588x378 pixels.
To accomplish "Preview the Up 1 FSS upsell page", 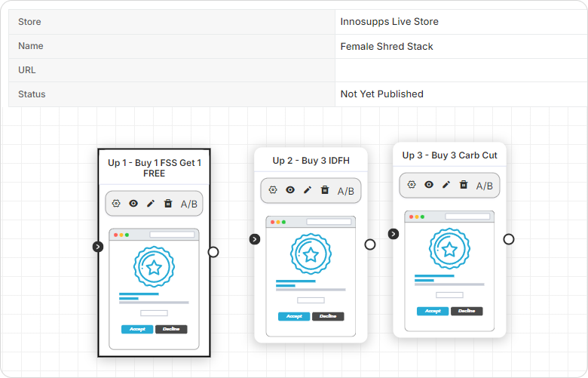I will point(133,203).
